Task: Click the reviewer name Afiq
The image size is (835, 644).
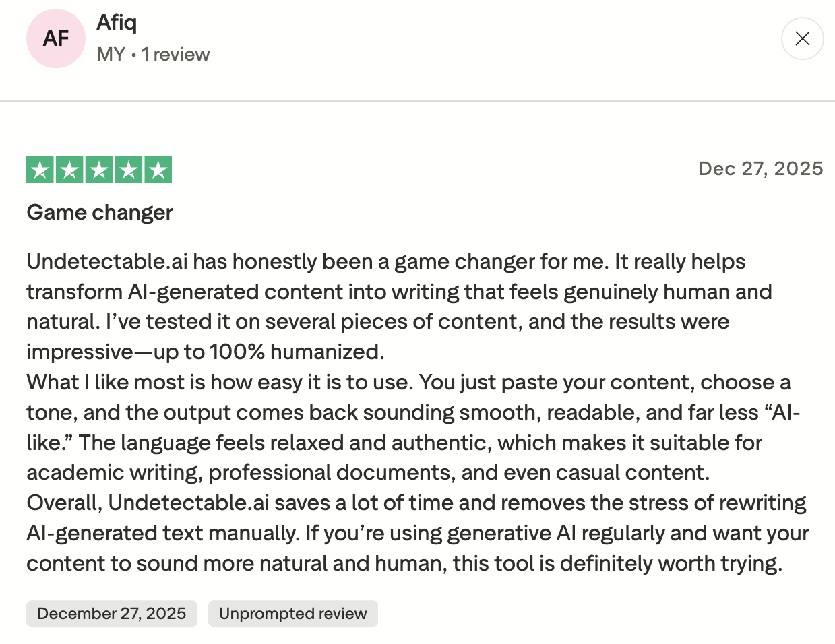Action: [117, 22]
